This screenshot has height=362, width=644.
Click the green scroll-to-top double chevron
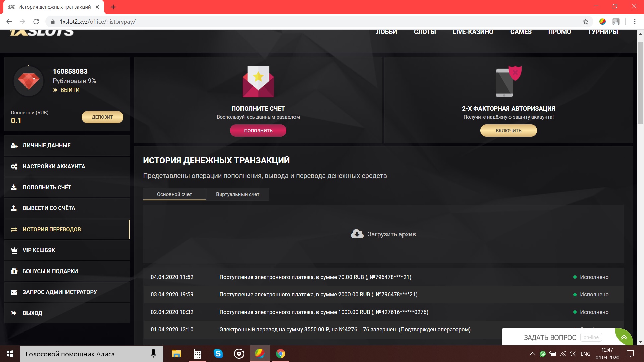pos(624,337)
